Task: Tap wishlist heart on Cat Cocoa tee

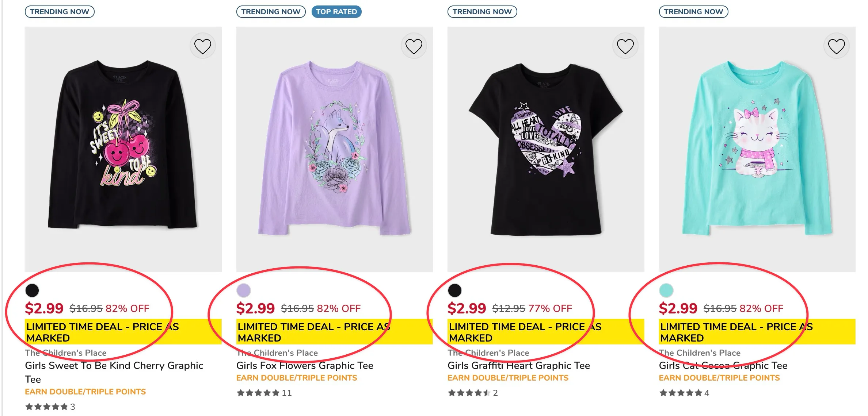Action: click(x=836, y=46)
